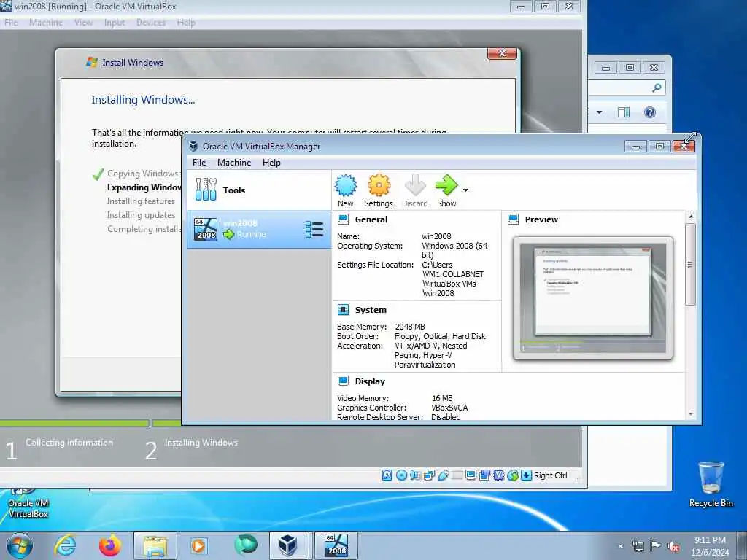Click the optical disk status icon
Screen dimensions: 747x560
(x=402, y=475)
